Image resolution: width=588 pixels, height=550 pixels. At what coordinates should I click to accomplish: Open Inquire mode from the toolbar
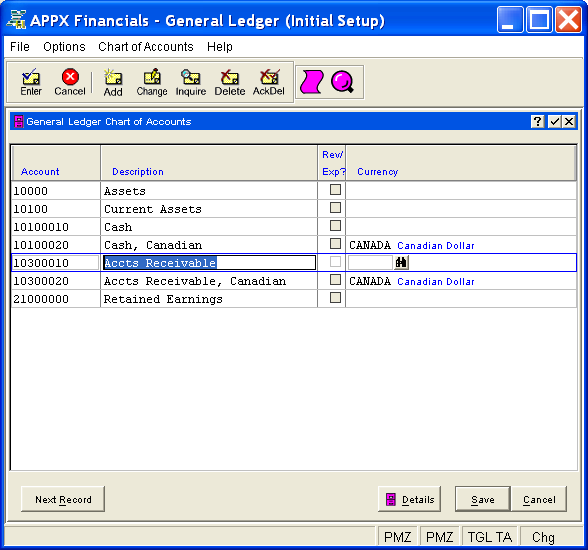[191, 82]
